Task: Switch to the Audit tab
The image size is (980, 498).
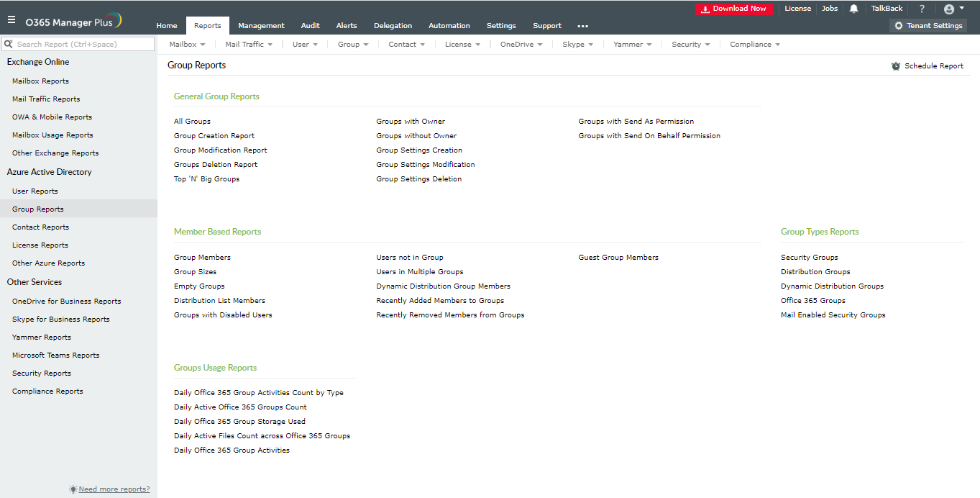Action: click(311, 26)
